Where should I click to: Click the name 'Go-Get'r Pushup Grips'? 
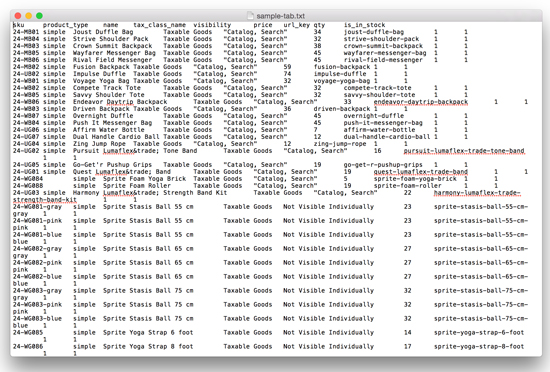pos(113,165)
